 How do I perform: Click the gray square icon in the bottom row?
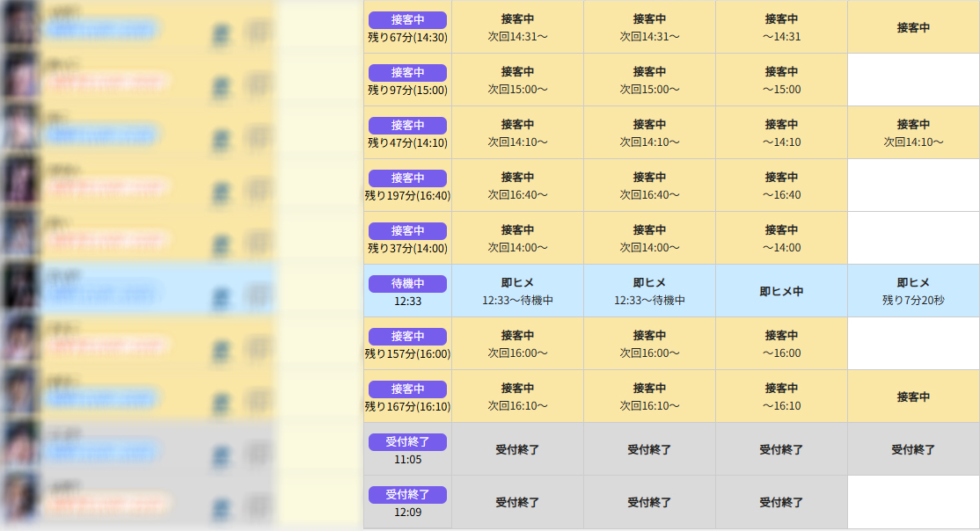coord(256,507)
